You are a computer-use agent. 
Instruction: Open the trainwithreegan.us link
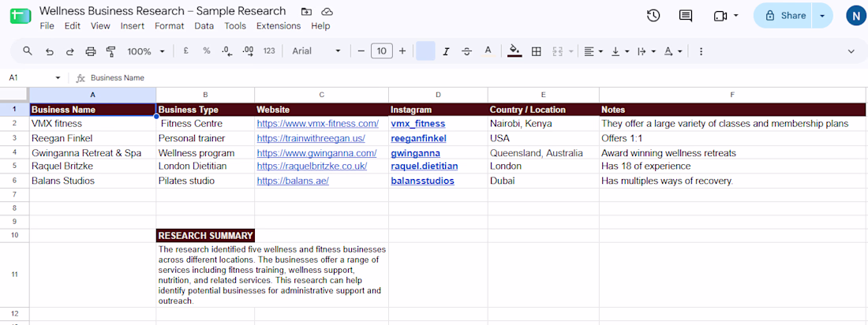pos(311,138)
